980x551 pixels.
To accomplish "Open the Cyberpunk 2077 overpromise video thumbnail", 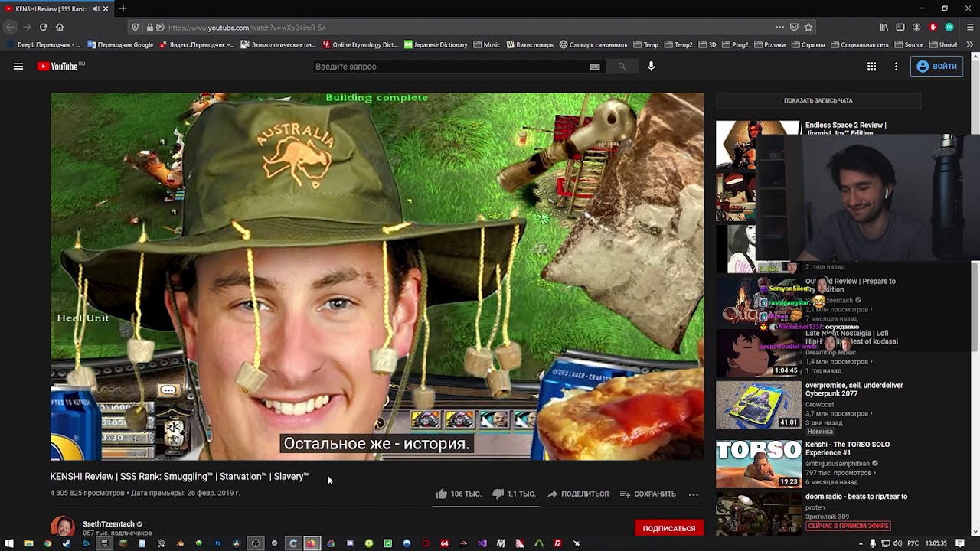I will click(x=758, y=405).
